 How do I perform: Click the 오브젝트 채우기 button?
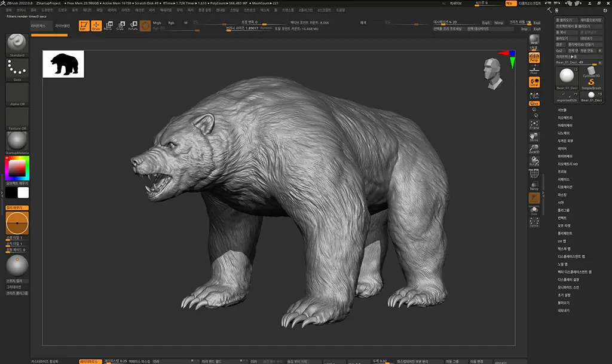(x=17, y=183)
